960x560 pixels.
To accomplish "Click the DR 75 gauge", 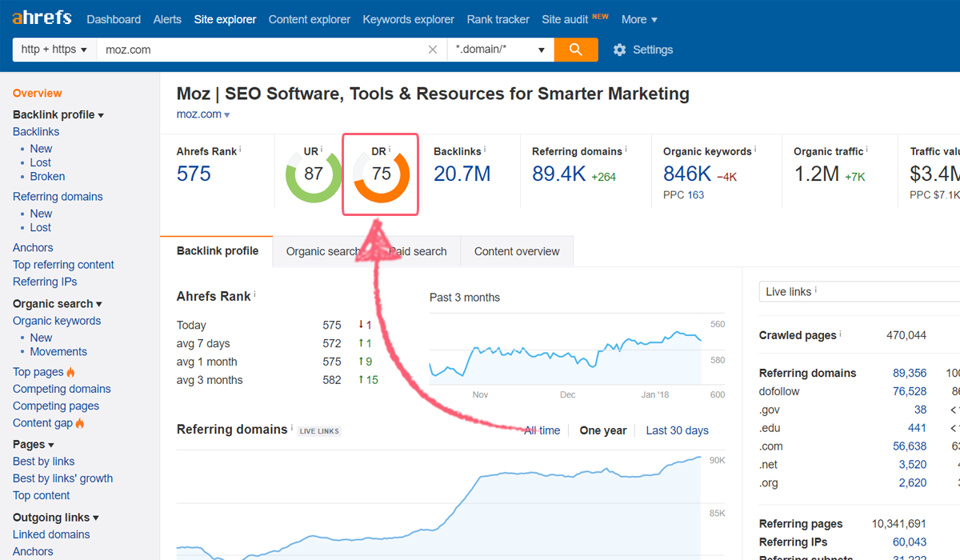I will pyautogui.click(x=382, y=174).
